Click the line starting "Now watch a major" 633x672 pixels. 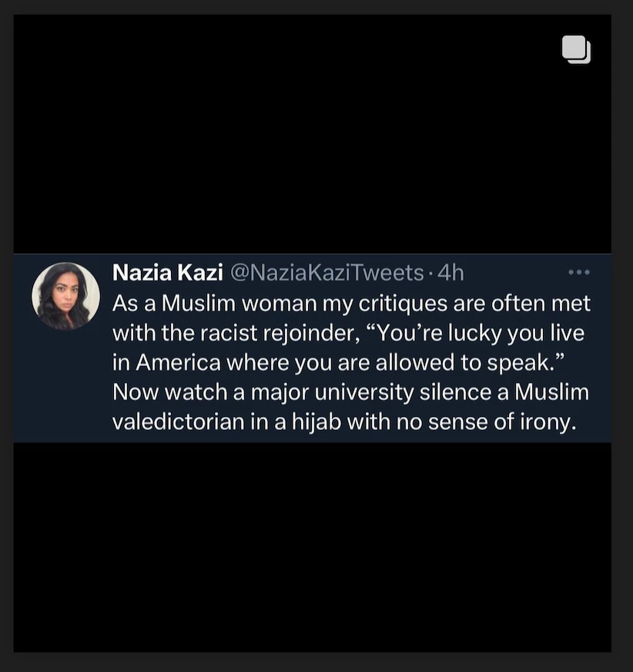(350, 392)
